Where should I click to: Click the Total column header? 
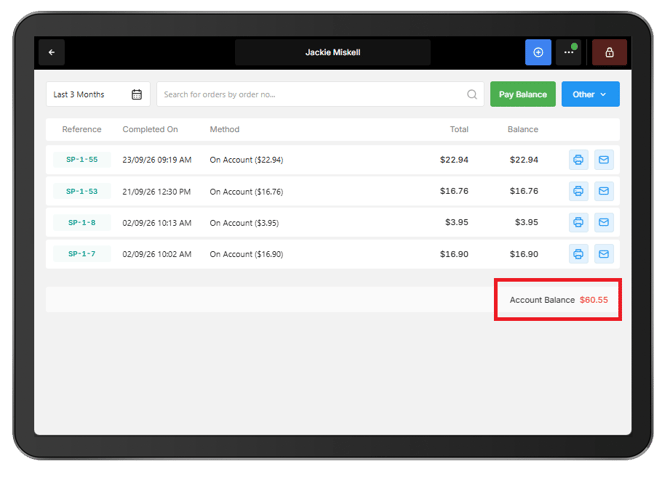(x=459, y=129)
